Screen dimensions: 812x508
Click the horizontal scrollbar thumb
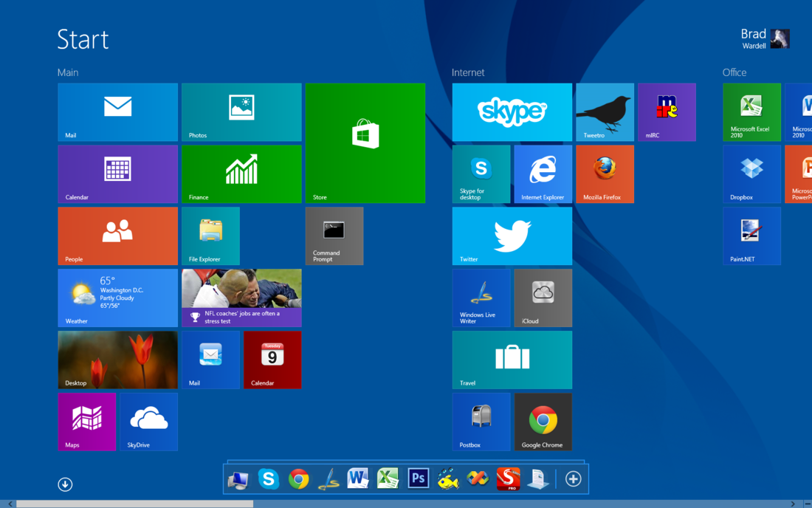click(134, 504)
